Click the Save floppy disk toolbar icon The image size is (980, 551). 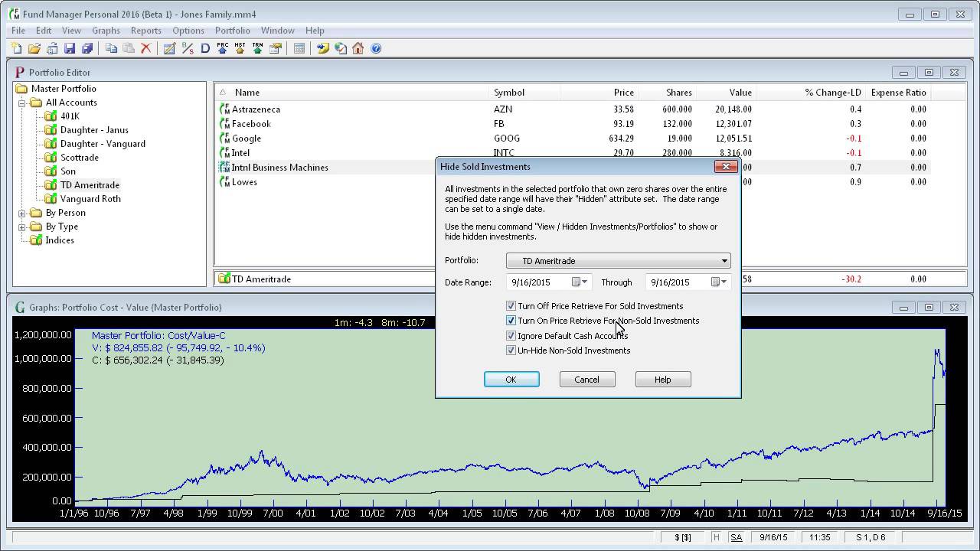tap(70, 48)
